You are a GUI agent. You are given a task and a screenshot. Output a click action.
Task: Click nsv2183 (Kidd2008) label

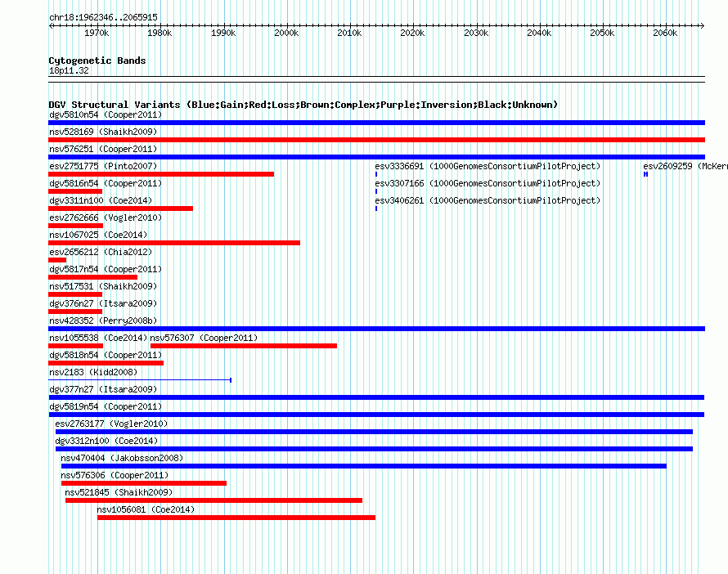pos(93,372)
